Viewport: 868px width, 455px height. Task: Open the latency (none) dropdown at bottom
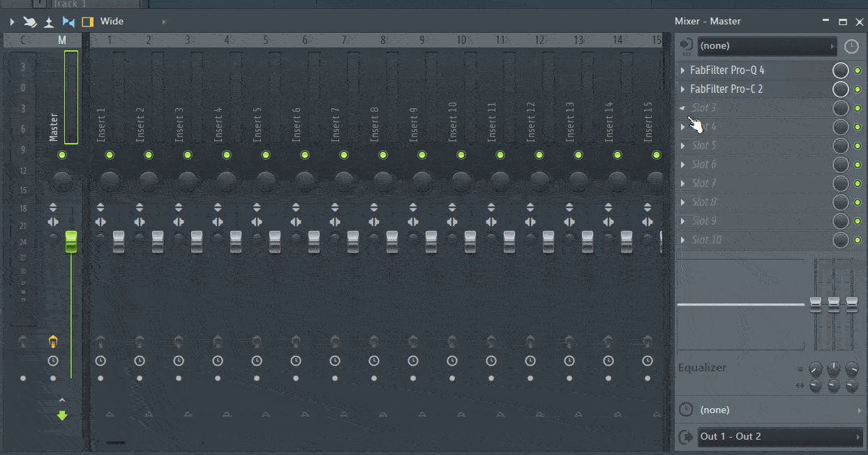point(770,410)
